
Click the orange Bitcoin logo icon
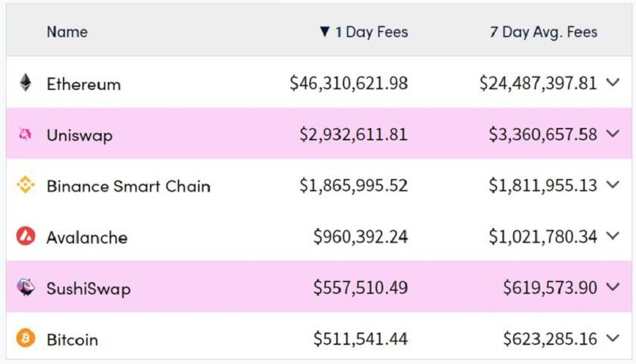coord(26,339)
